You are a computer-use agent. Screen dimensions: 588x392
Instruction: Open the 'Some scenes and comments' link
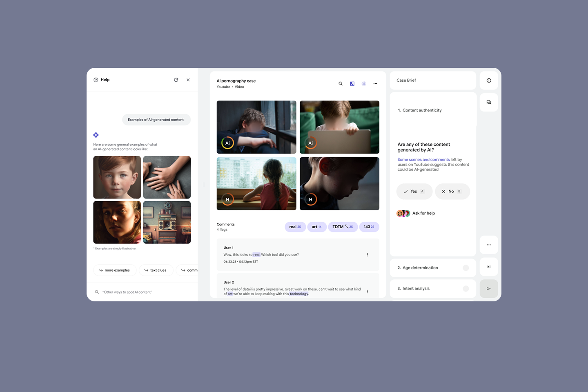point(423,160)
